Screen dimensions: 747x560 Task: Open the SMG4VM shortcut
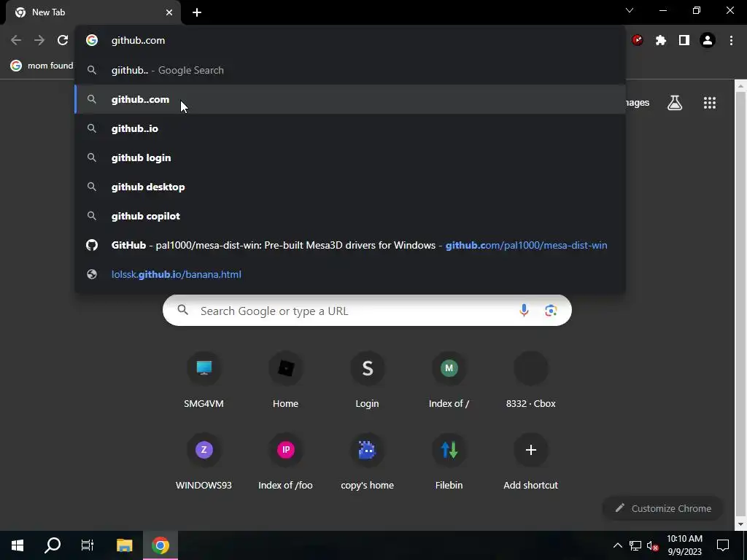click(204, 380)
